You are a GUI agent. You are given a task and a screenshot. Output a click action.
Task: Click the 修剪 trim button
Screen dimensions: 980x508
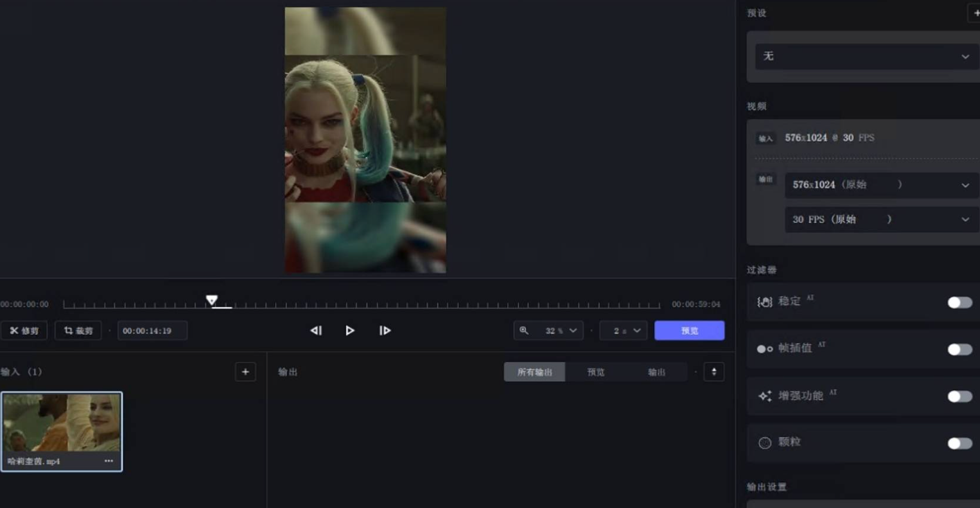point(24,331)
